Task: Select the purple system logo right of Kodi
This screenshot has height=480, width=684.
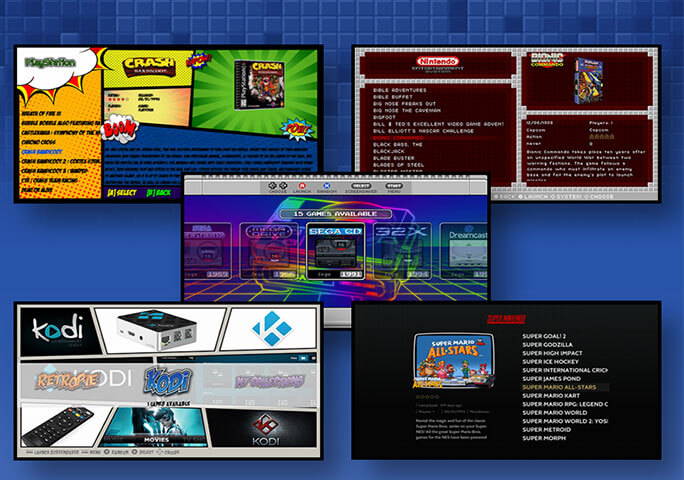Action: [x=269, y=381]
